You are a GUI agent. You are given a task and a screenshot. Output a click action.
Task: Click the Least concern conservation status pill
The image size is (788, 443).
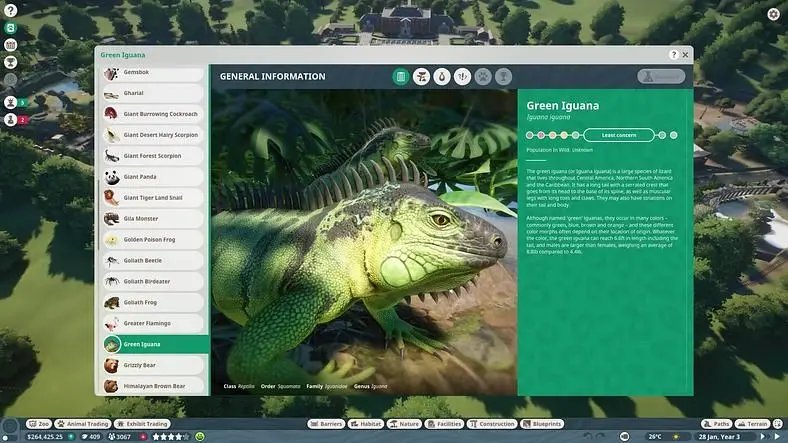pos(619,135)
